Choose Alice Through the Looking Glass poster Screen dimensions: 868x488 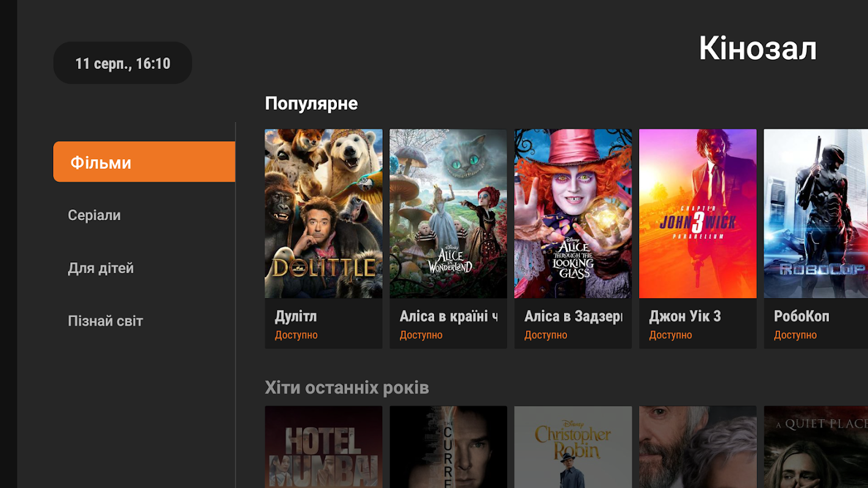(573, 213)
